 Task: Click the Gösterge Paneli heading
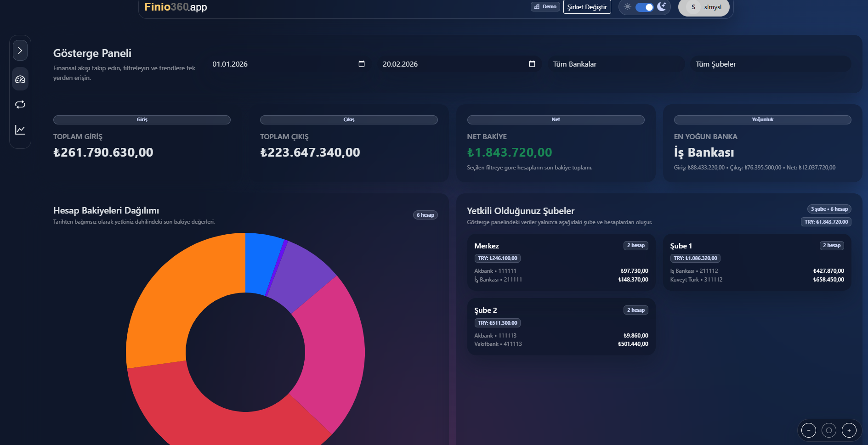coord(92,53)
